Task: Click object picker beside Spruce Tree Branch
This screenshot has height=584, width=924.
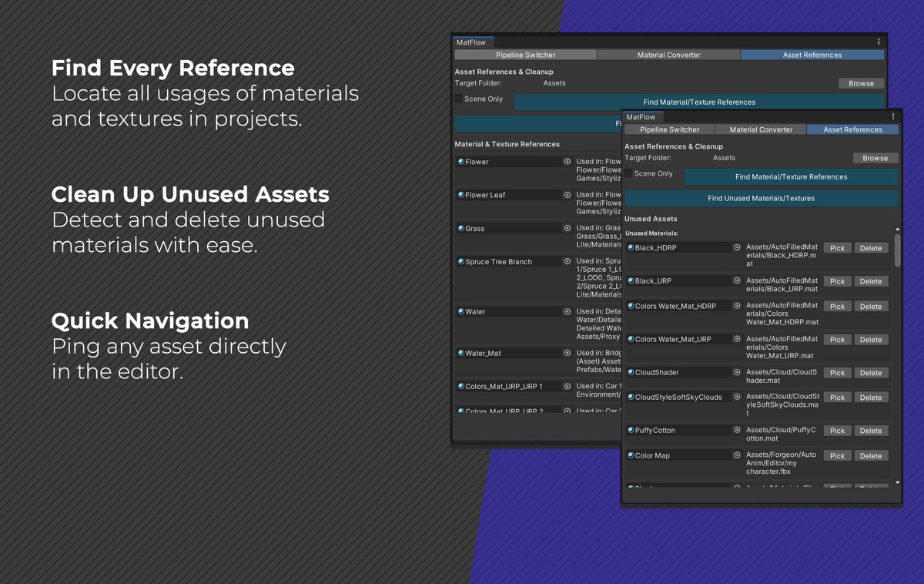Action: coord(567,262)
